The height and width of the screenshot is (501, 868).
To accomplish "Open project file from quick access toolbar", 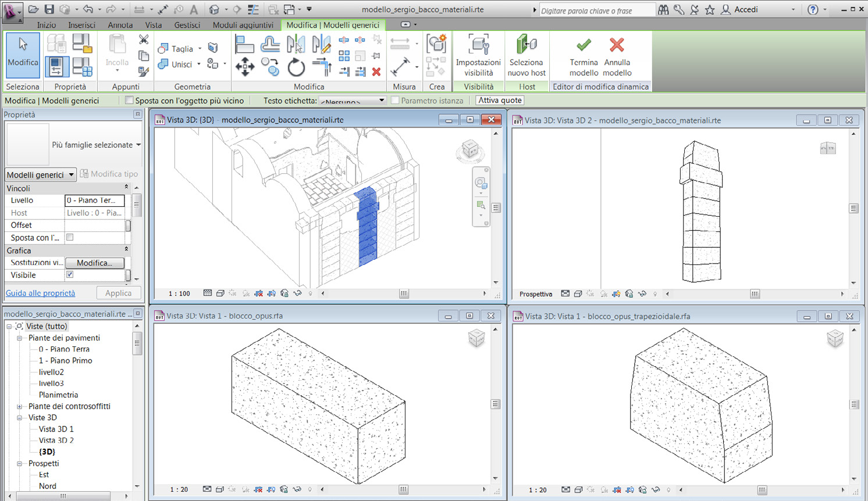I will pyautogui.click(x=33, y=9).
